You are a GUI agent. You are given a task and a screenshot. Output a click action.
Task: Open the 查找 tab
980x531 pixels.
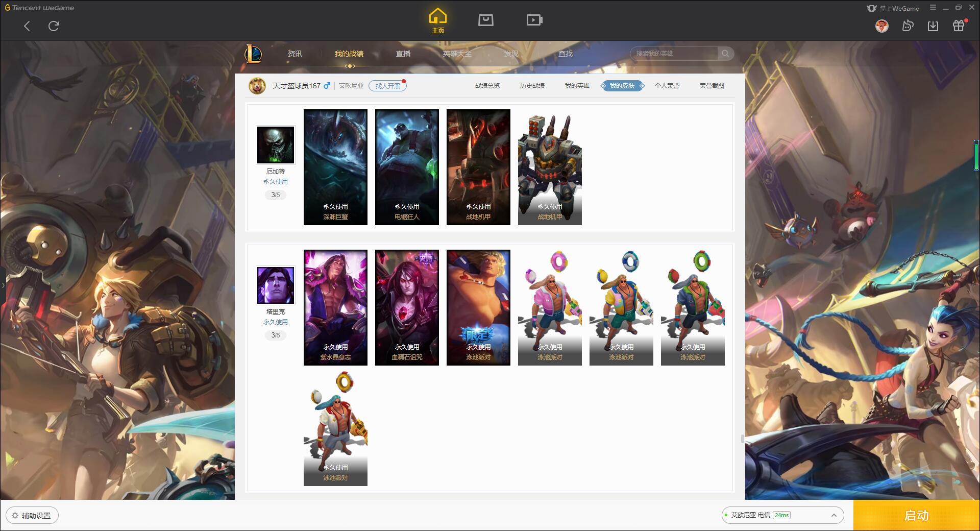(565, 54)
